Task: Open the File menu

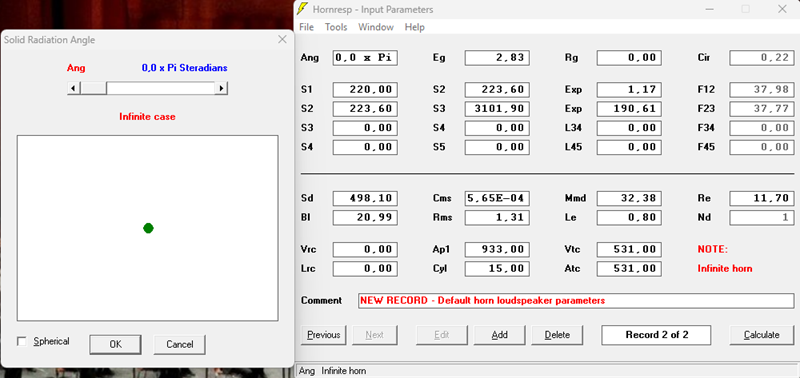Action: (307, 27)
